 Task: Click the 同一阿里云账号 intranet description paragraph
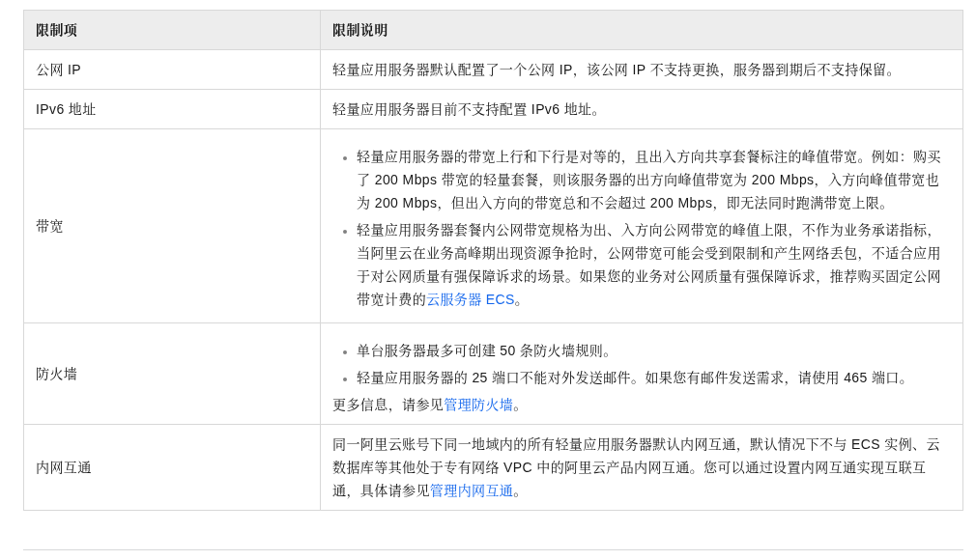(636, 468)
